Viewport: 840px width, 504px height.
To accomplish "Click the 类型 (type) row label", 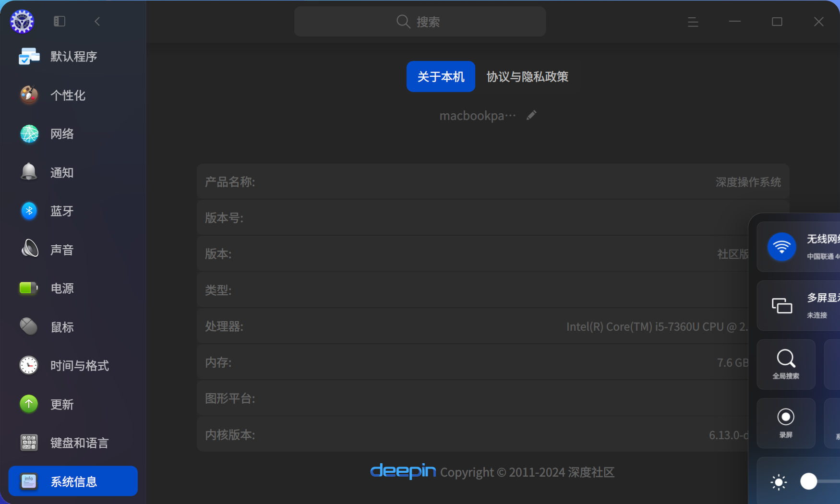I will click(x=218, y=290).
